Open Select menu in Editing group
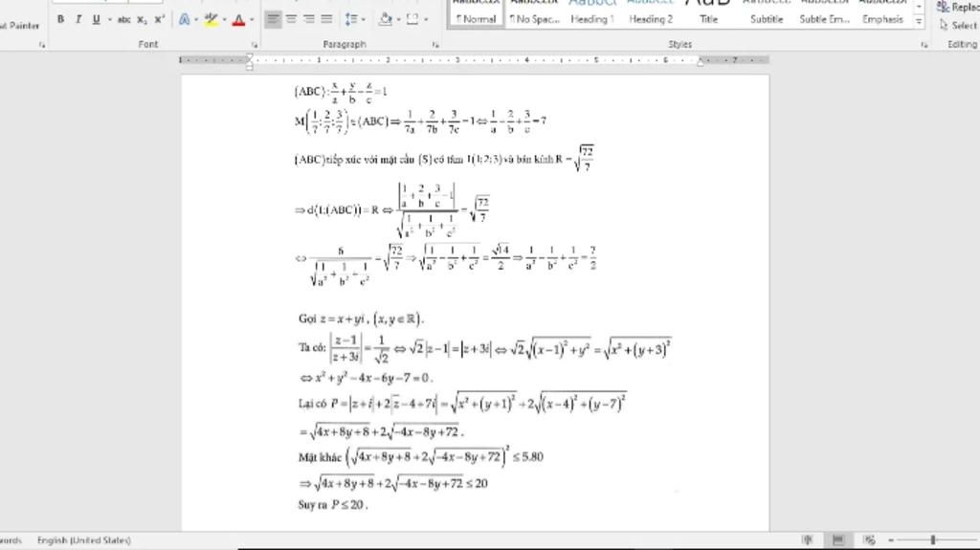This screenshot has width=980, height=550. (x=958, y=26)
